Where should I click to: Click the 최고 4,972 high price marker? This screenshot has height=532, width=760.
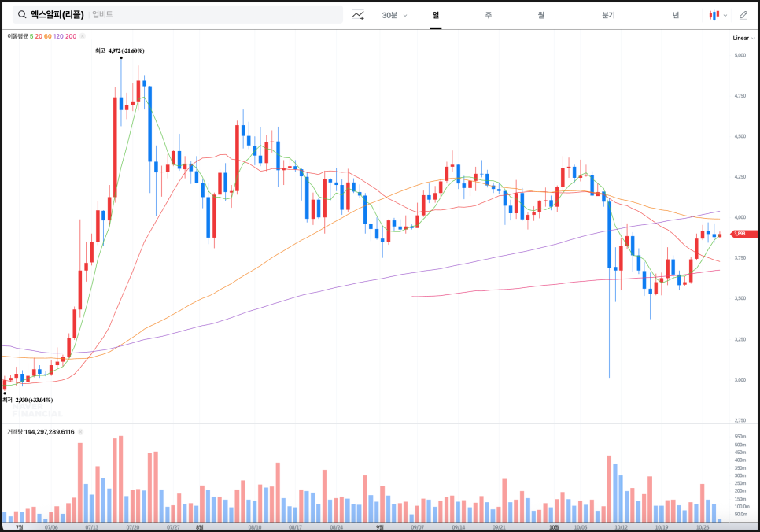[x=120, y=51]
